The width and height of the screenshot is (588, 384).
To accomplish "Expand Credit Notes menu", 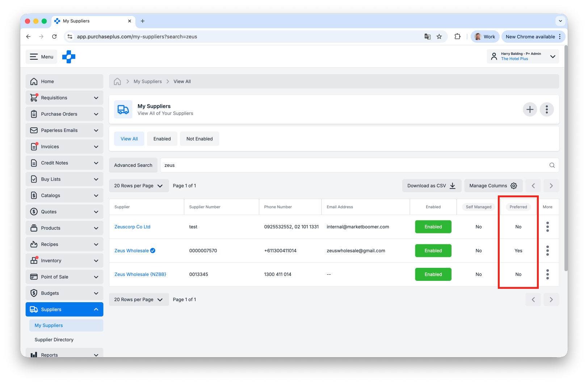I will 64,163.
